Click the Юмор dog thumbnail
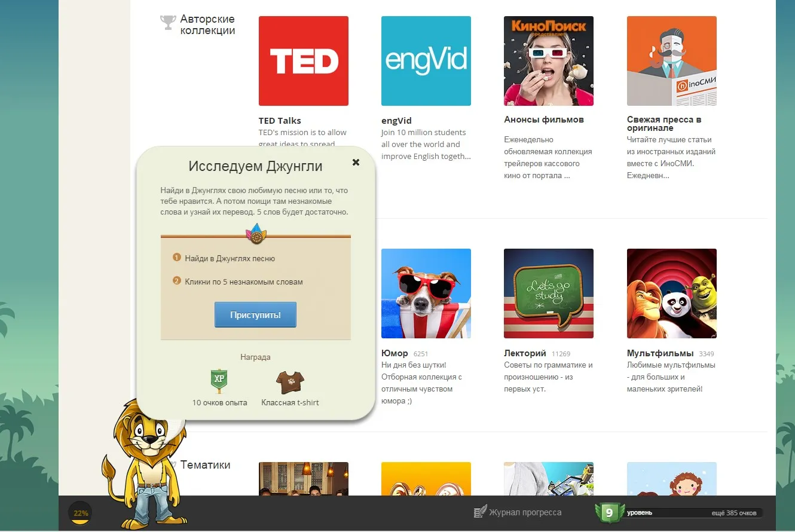The height and width of the screenshot is (532, 795). click(426, 293)
